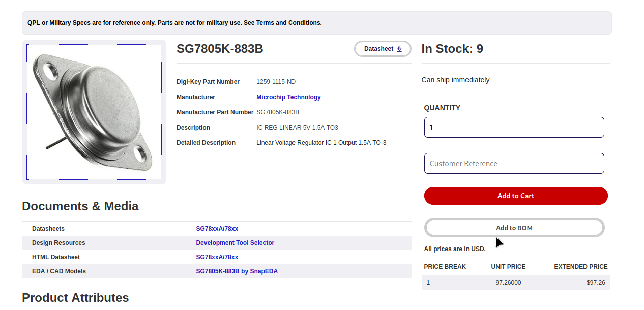Click the Documents & Media section heading
Viewport: 644px width, 310px height.
(80, 206)
